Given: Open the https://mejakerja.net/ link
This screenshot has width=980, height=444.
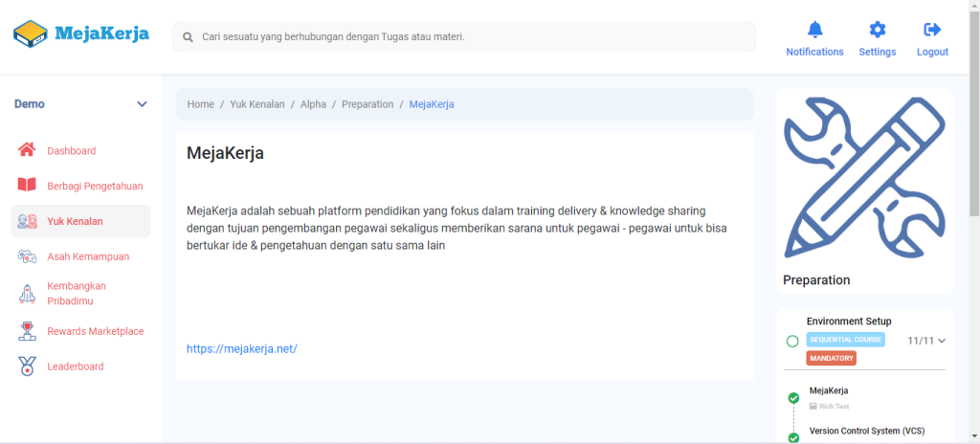Looking at the screenshot, I should coord(242,348).
